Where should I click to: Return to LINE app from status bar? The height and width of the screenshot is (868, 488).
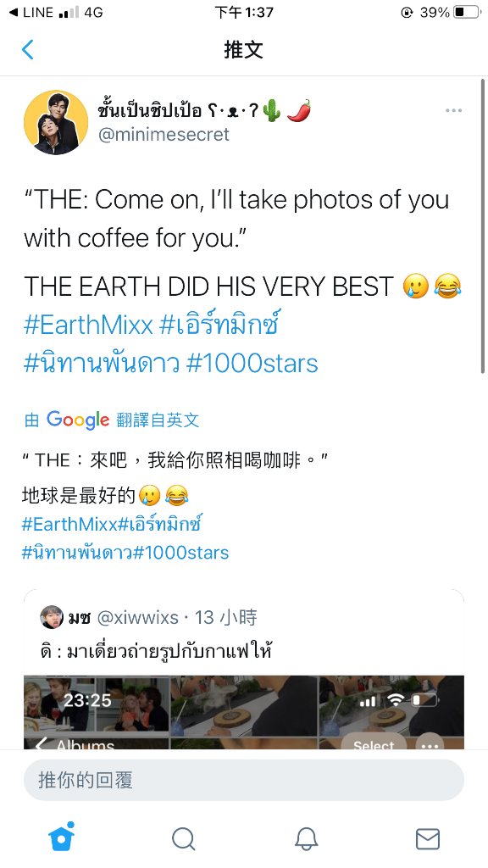31,12
